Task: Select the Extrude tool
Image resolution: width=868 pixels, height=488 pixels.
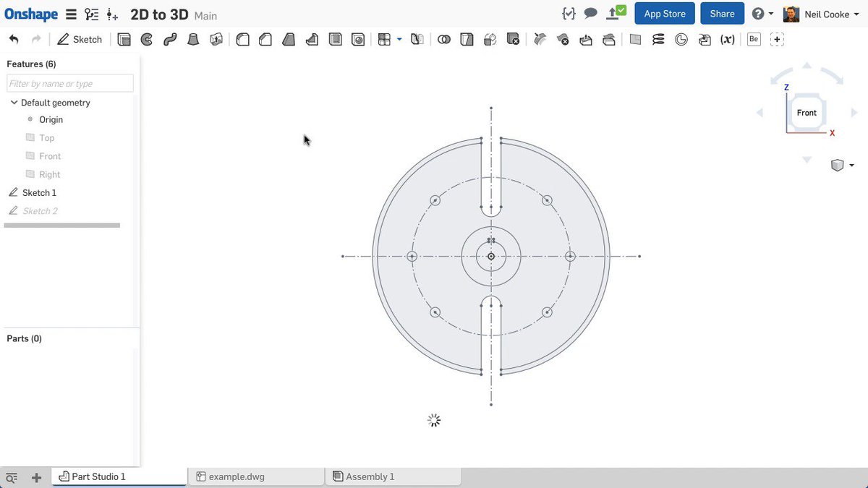Action: coord(124,40)
